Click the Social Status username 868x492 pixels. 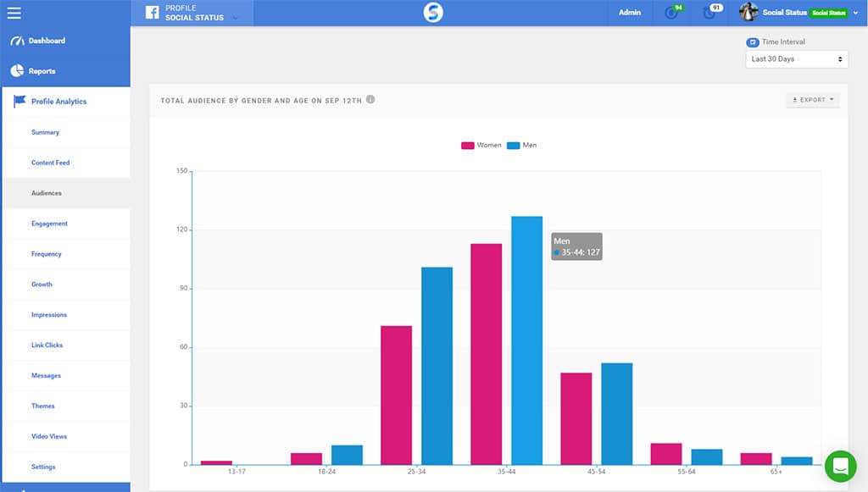(x=784, y=12)
